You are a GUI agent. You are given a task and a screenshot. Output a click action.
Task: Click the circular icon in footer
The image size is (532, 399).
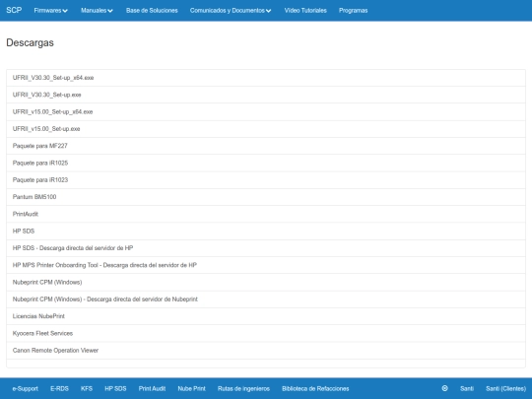[x=444, y=388]
